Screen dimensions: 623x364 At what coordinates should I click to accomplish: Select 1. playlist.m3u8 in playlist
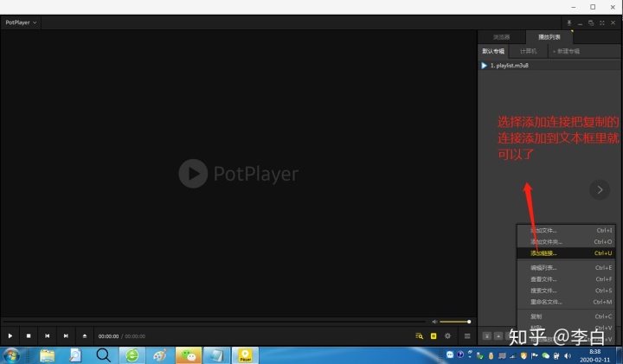pos(549,66)
